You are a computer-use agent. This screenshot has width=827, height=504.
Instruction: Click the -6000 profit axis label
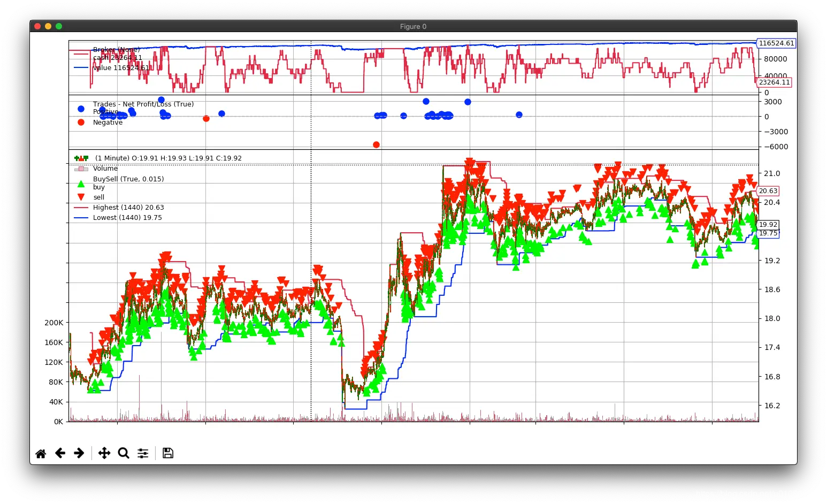[776, 147]
